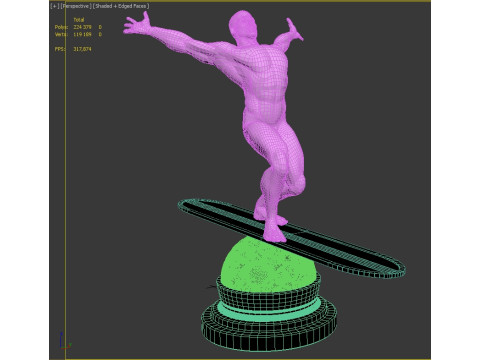
Task: Click the world axis tripod gizmo
Action: (65, 341)
